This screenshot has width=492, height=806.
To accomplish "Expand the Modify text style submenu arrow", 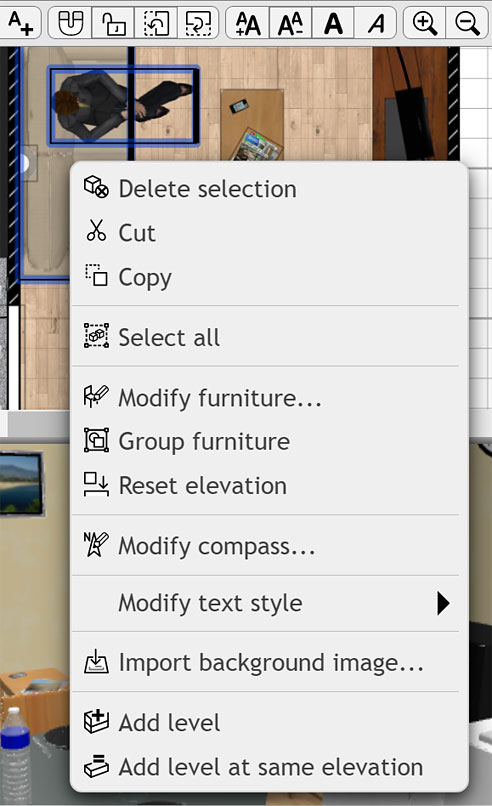I will (443, 603).
